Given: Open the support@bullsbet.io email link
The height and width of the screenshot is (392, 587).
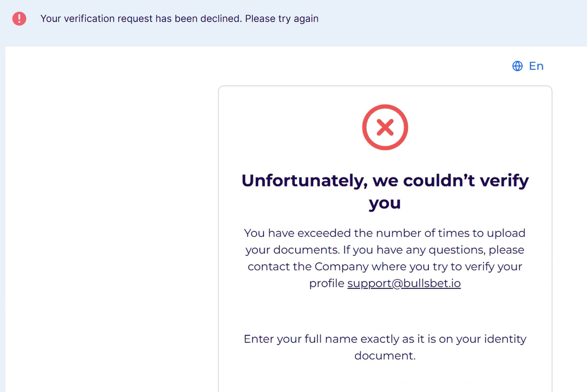Looking at the screenshot, I should (404, 284).
